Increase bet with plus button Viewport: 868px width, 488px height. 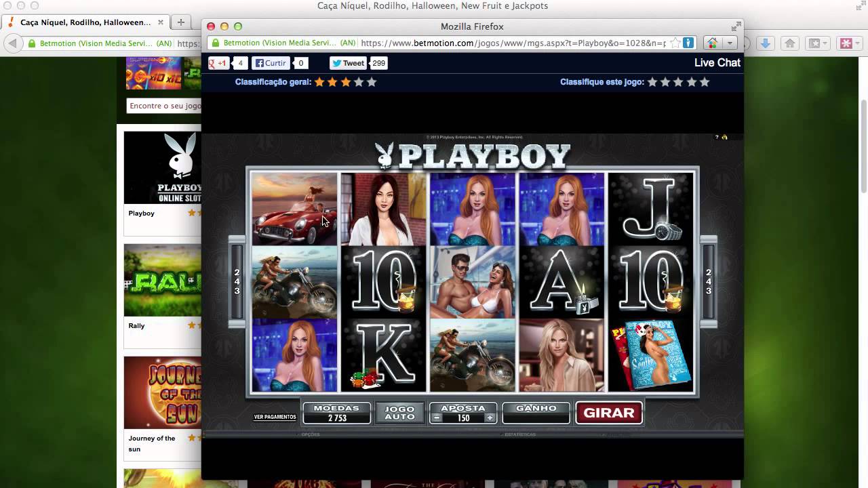pyautogui.click(x=490, y=418)
